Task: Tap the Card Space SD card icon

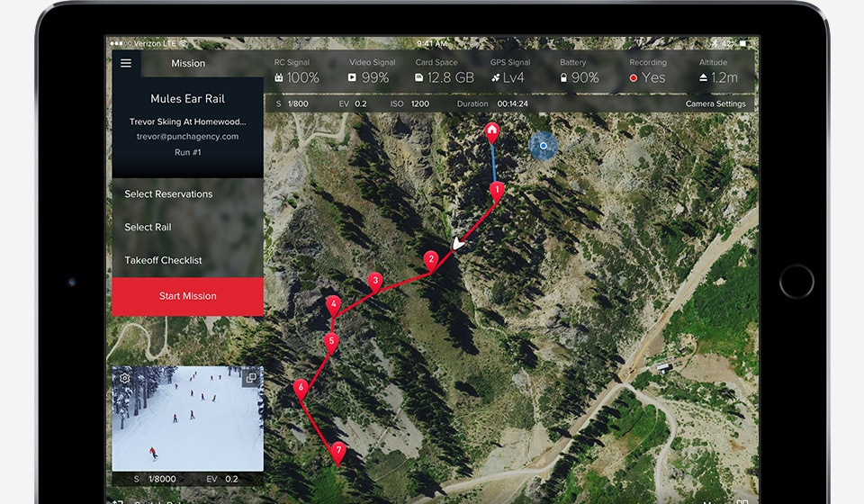Action: (x=419, y=78)
